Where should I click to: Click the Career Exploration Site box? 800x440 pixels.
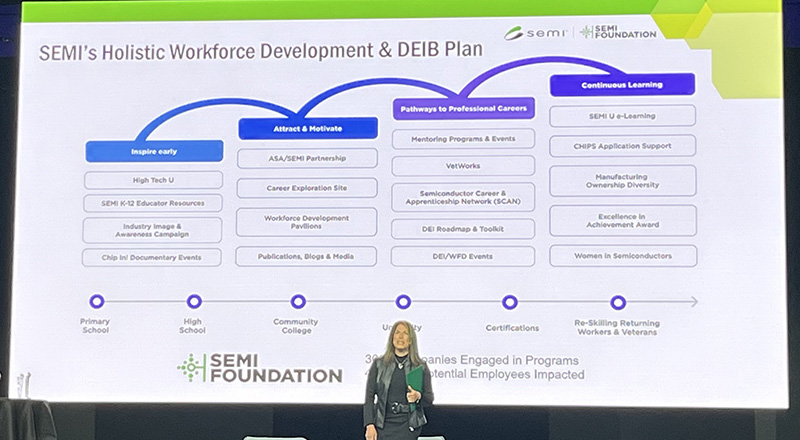click(307, 188)
